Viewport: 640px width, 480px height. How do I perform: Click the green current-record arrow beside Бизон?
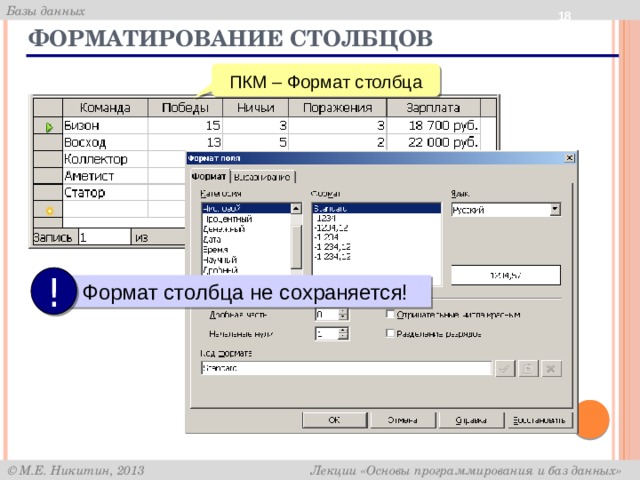[x=49, y=127]
